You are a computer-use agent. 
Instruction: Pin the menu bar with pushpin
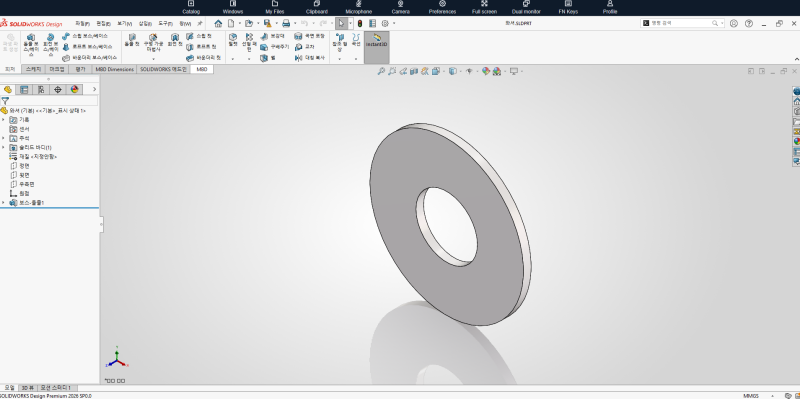click(200, 23)
